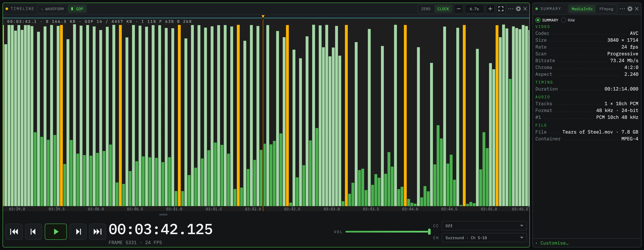
Task: Click the orange playhead marker
Action: click(x=263, y=17)
